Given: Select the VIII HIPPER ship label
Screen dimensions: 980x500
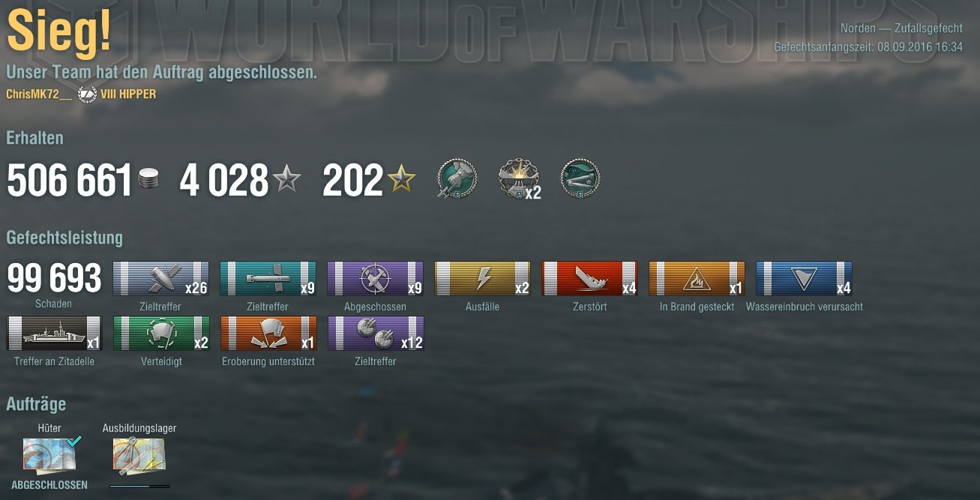Looking at the screenshot, I should (x=128, y=94).
